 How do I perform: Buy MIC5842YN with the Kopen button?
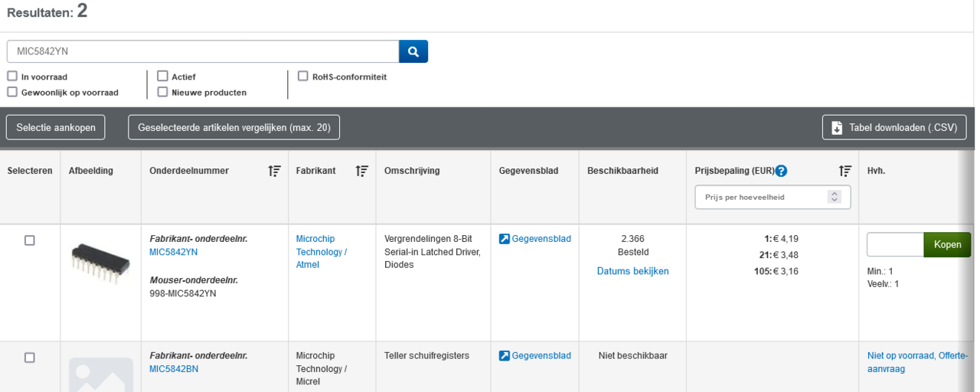point(947,245)
